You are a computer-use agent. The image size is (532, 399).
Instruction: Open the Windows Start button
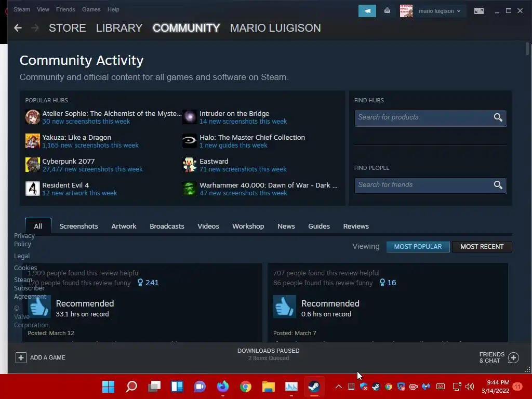(x=108, y=387)
